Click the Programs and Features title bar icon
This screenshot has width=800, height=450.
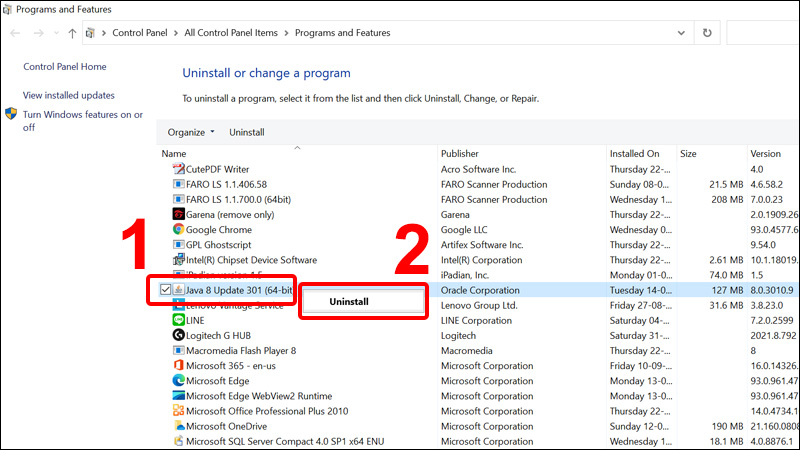point(7,9)
